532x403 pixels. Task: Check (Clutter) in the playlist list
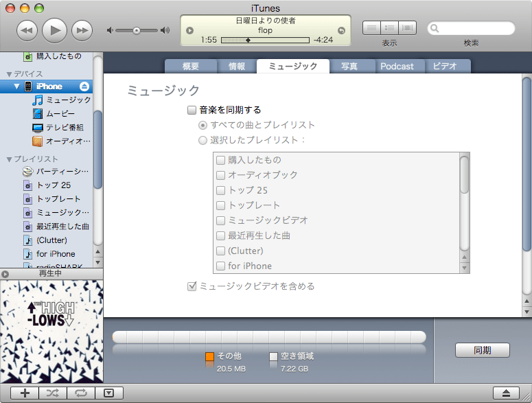pos(220,251)
